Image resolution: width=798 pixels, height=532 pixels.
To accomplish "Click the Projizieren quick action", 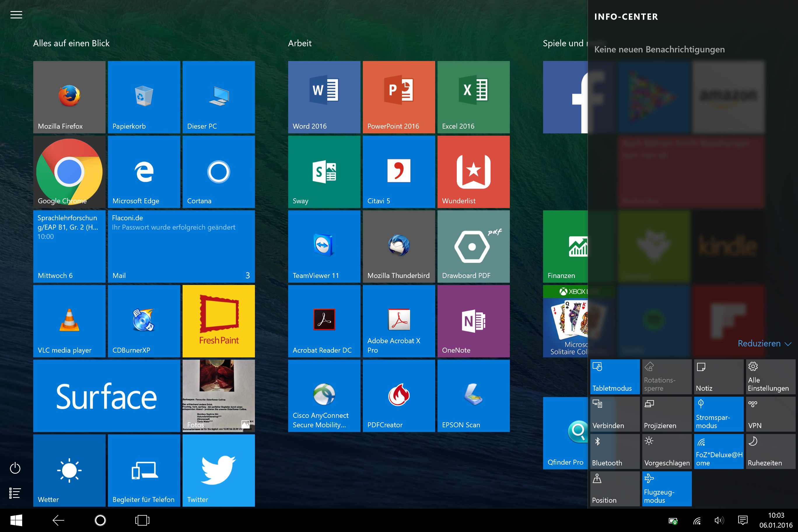I will coord(666,414).
